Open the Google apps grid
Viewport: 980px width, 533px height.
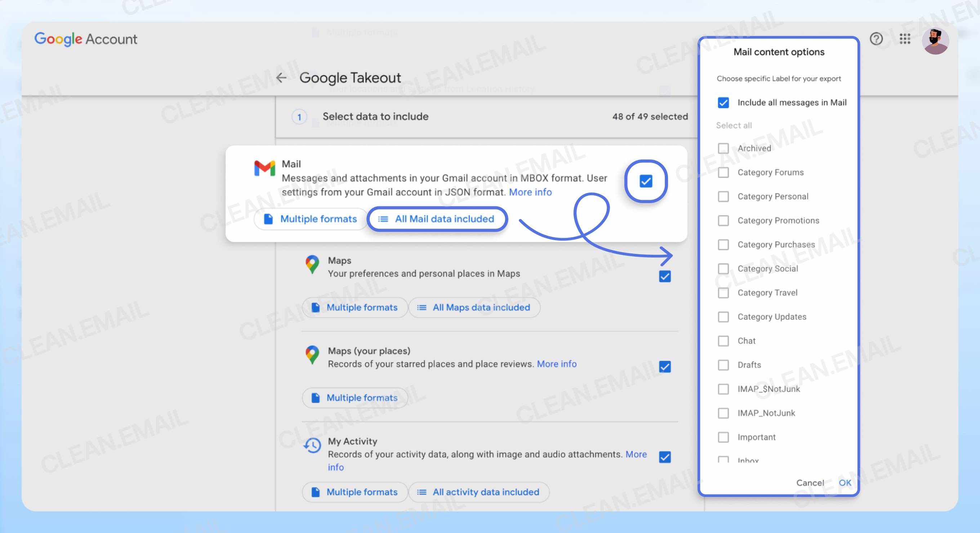(905, 39)
